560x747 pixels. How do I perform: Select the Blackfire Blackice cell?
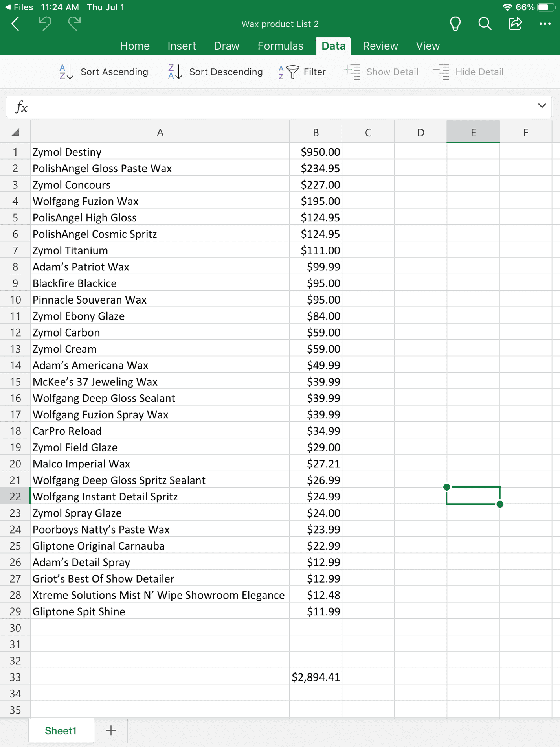point(160,283)
